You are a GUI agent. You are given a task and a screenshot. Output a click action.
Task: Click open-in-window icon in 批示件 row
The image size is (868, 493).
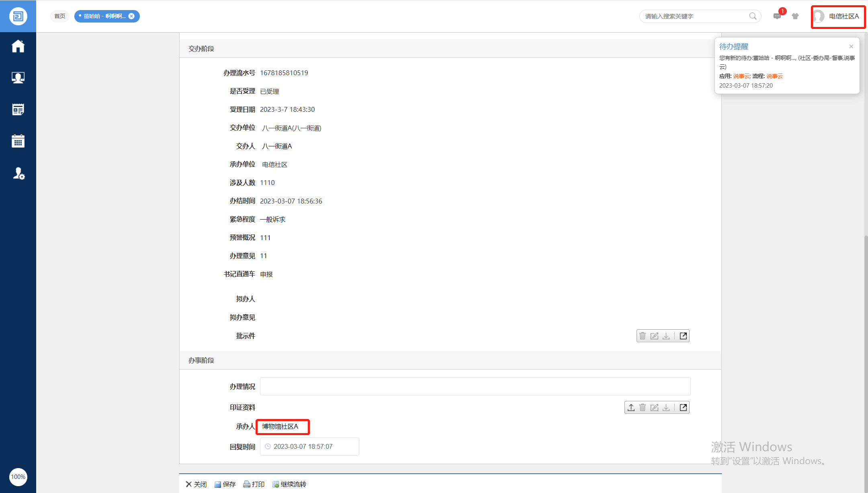point(683,336)
